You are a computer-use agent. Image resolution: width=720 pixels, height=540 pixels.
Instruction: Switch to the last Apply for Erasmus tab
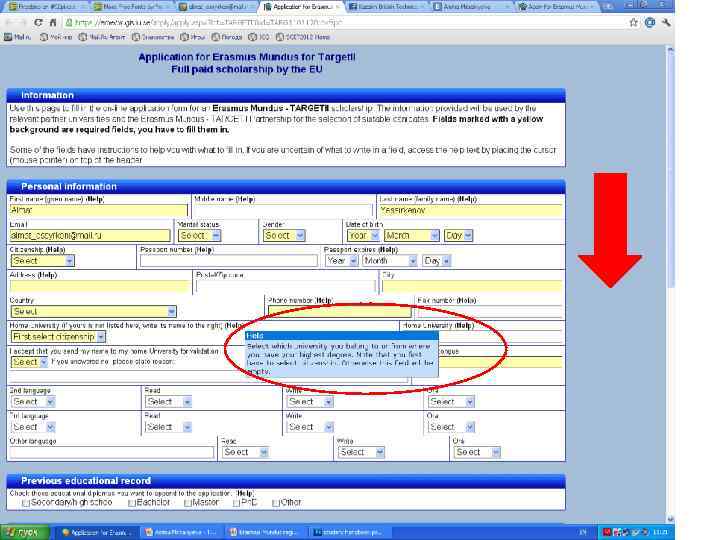click(556, 6)
